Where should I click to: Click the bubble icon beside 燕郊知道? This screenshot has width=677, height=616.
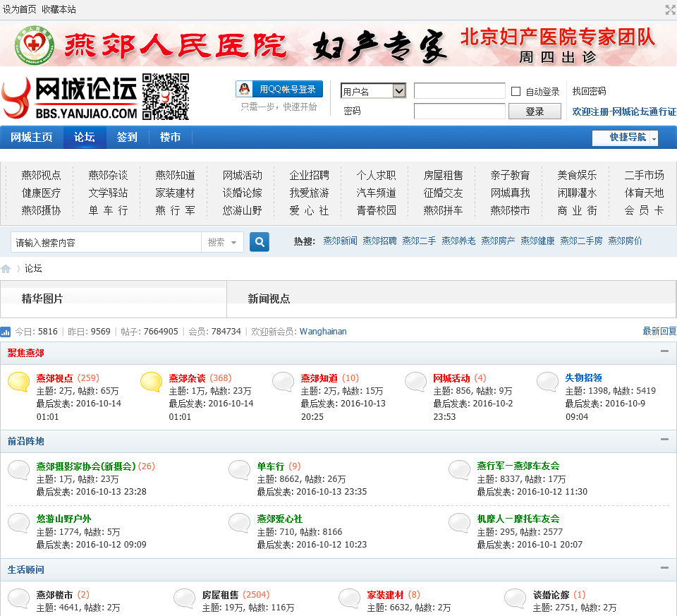click(x=283, y=382)
